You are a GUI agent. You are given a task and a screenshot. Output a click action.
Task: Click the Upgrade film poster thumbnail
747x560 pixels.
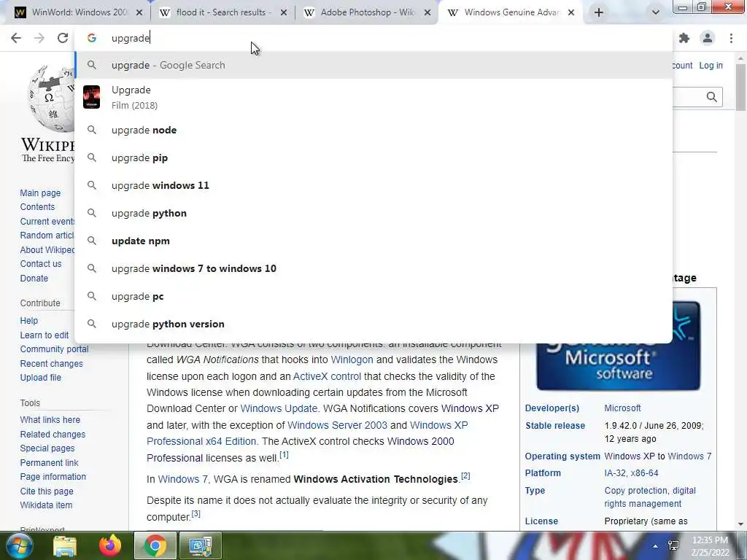click(91, 97)
